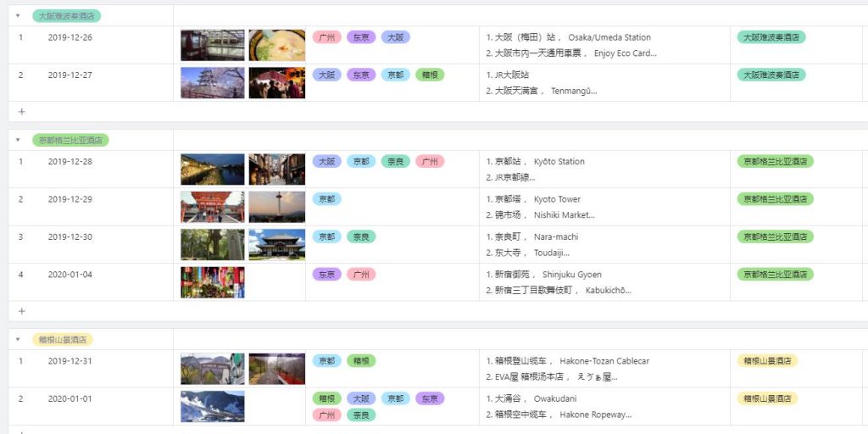Select the itinerary cell listing Osaka/Umeda Station
Screen dimensions: 868x434
point(604,45)
